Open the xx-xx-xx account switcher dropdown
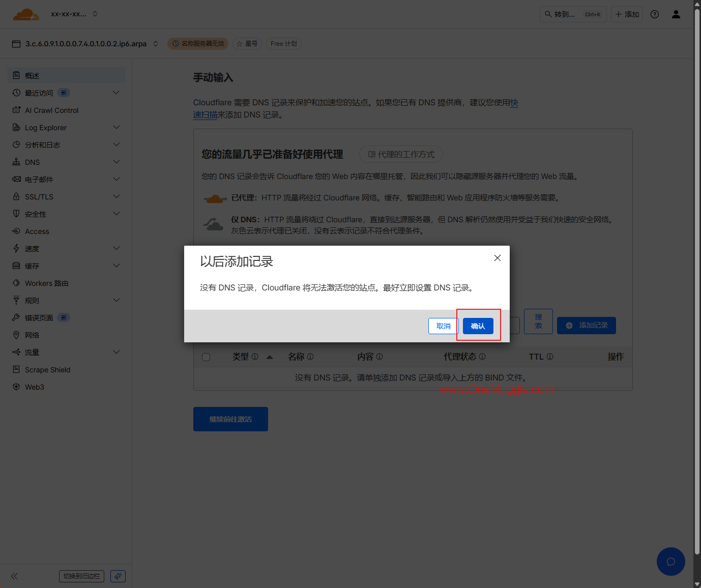Screen dimensions: 701x588 coord(74,14)
